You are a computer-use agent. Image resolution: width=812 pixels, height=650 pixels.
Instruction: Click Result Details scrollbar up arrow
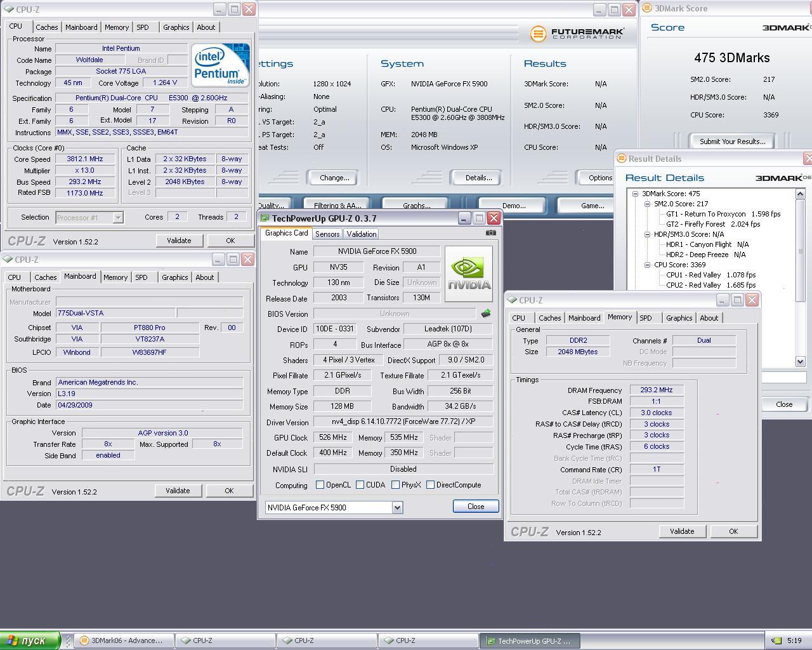(801, 194)
